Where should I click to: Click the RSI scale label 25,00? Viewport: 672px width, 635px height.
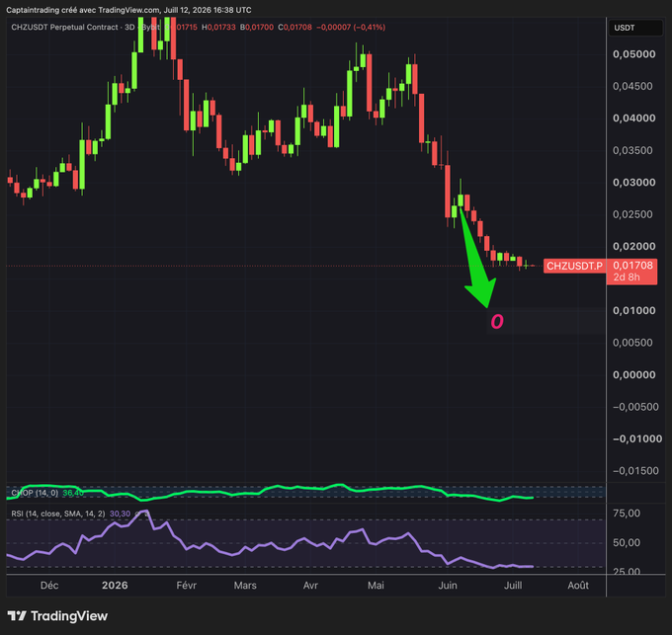click(x=627, y=571)
